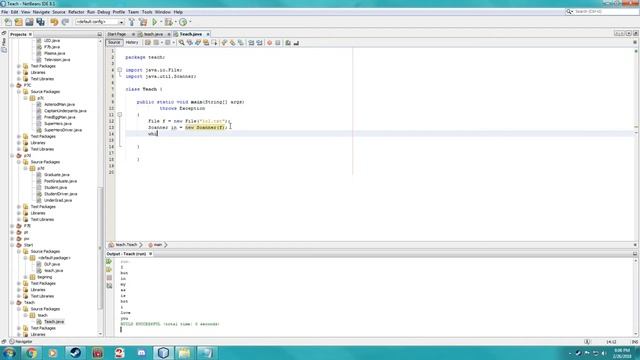The height and width of the screenshot is (360, 640).
Task: Click main in the breadcrumb bar
Action: (x=158, y=245)
